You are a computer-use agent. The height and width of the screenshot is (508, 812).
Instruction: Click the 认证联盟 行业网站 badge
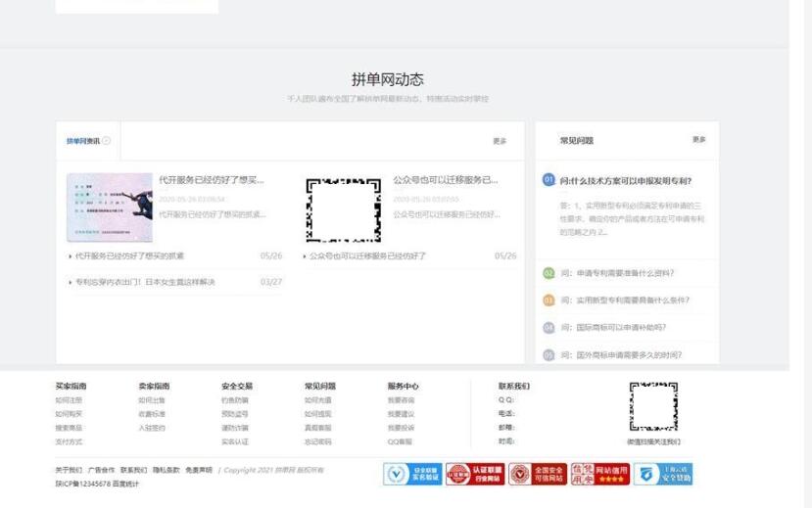click(x=475, y=475)
